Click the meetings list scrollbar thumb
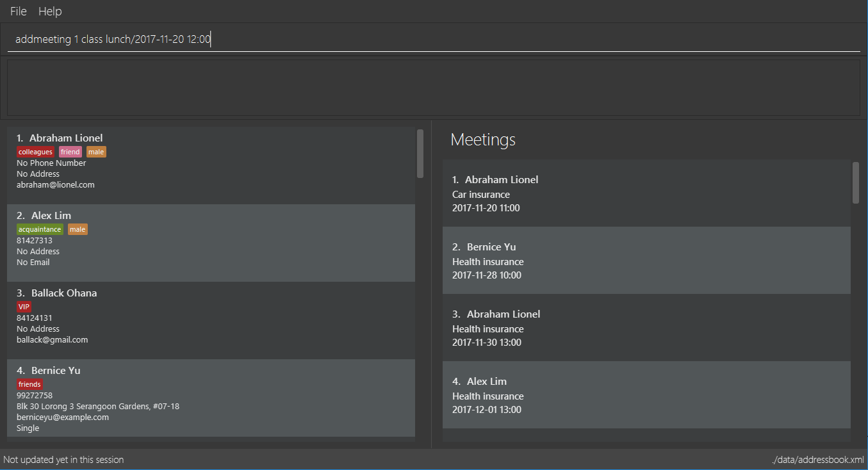 click(x=856, y=183)
